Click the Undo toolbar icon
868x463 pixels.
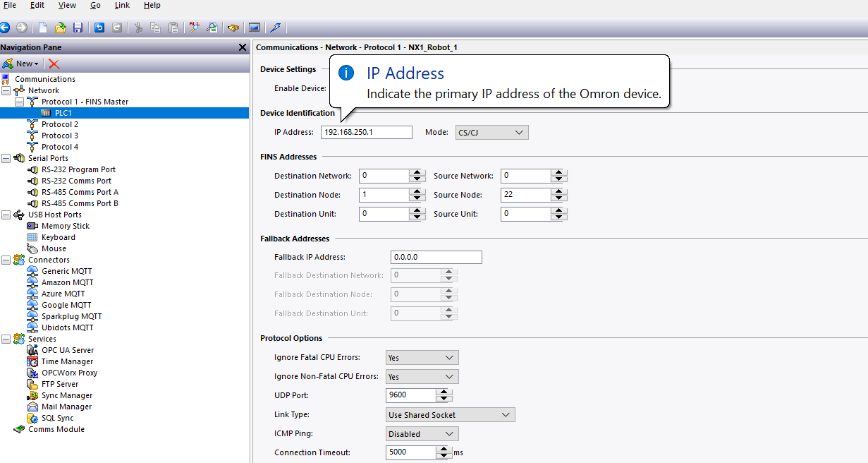tap(99, 28)
